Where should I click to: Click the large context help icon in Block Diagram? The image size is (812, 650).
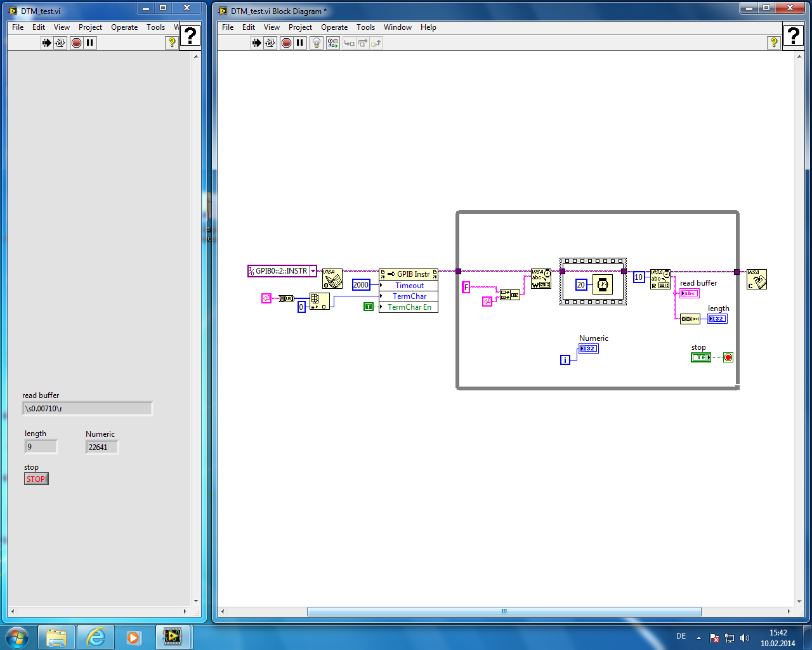point(793,36)
